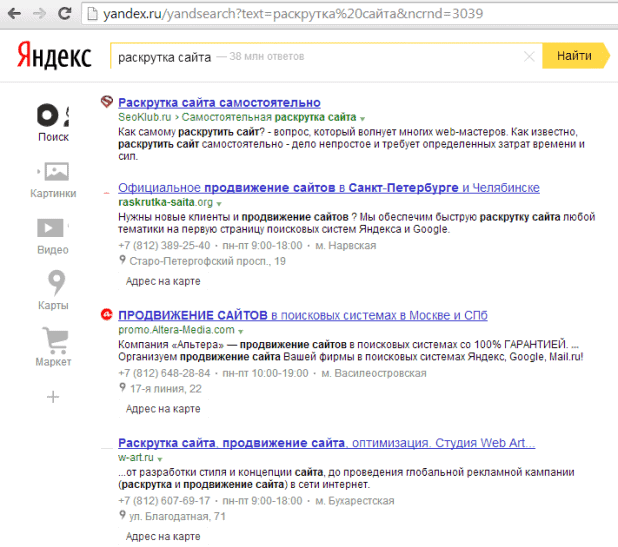Image resolution: width=618 pixels, height=547 pixels.
Task: Click the map pin next to ул. Благодатная, 71
Action: tap(123, 515)
